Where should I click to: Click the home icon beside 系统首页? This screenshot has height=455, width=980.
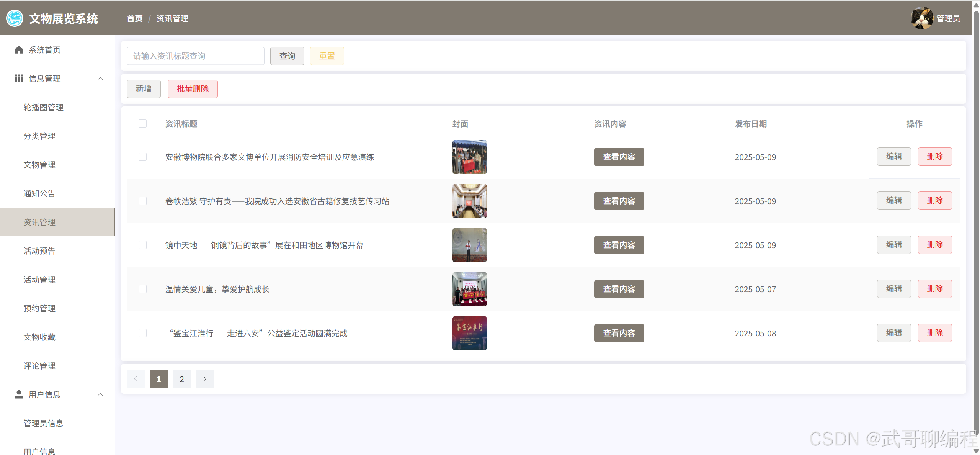point(19,50)
